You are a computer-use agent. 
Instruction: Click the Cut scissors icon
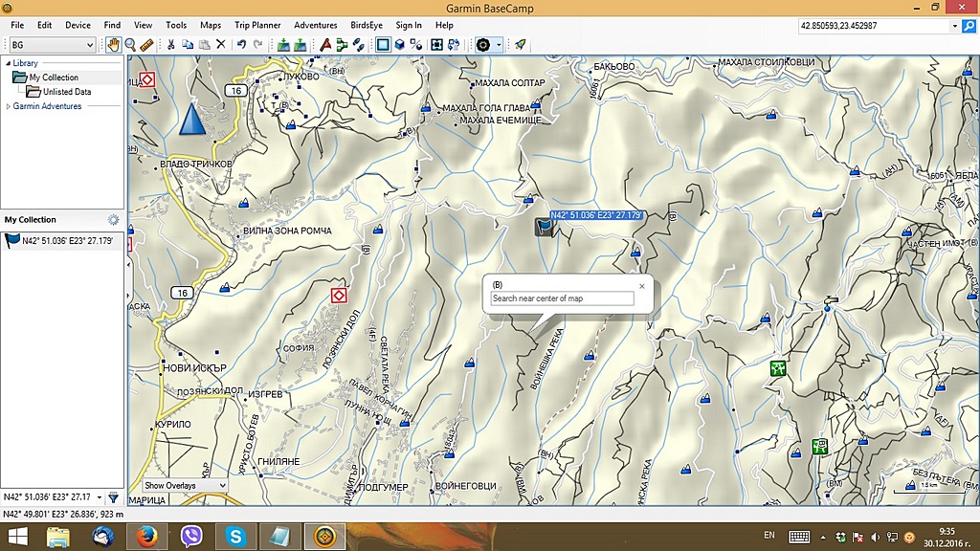pyautogui.click(x=170, y=44)
